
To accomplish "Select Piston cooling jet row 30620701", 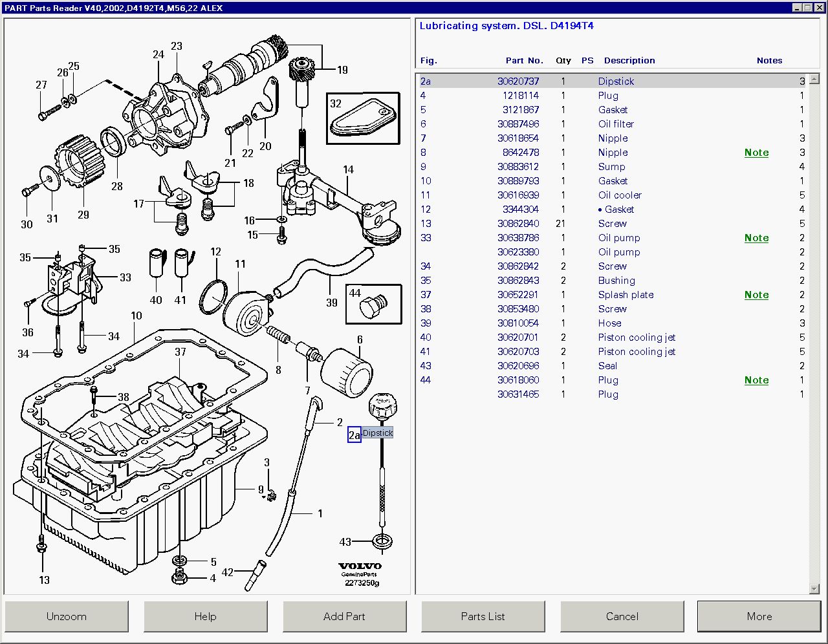I will 612,338.
